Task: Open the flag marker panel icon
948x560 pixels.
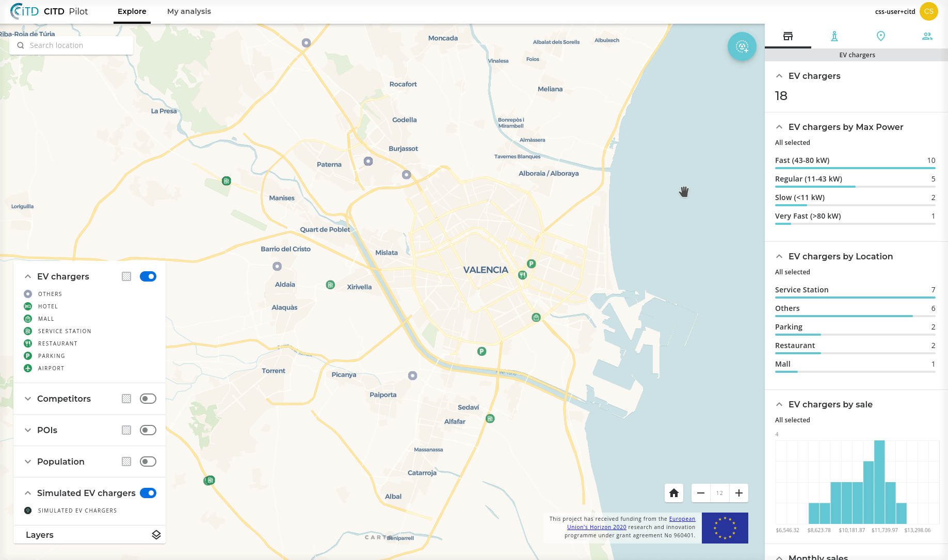Action: tap(834, 36)
